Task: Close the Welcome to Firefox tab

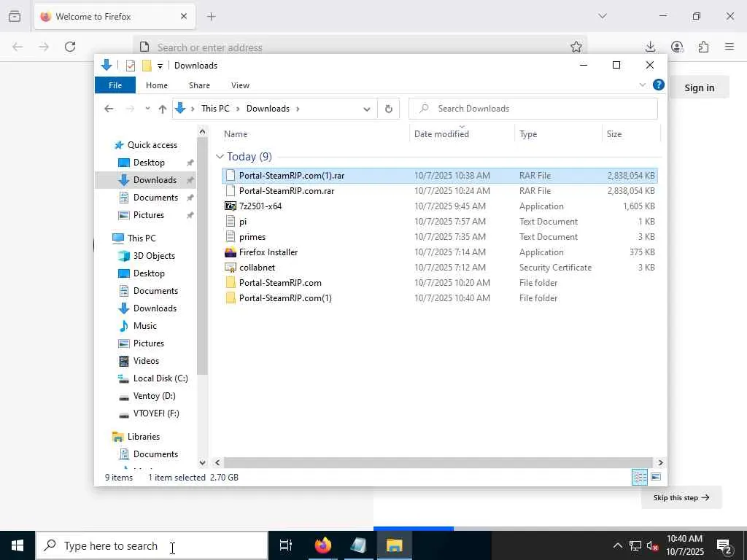Action: pyautogui.click(x=184, y=17)
